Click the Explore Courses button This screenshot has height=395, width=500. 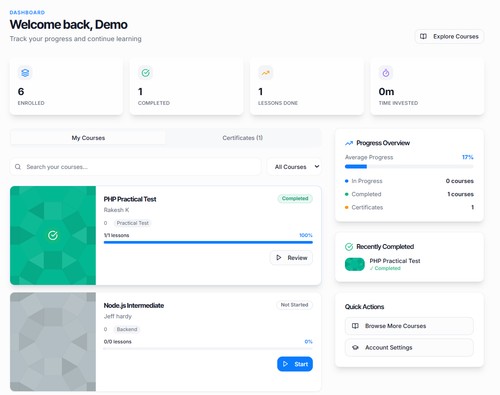[x=449, y=36]
